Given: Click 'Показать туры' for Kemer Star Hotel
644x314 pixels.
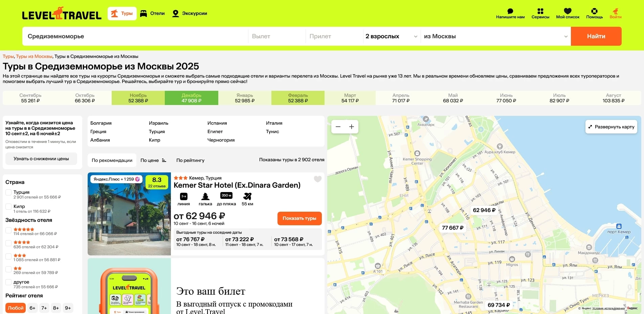Looking at the screenshot, I should click(x=299, y=218).
